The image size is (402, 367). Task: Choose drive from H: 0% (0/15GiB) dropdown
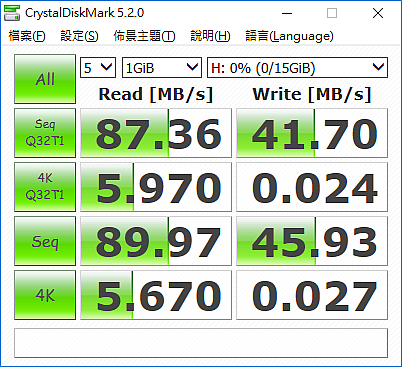pos(297,68)
